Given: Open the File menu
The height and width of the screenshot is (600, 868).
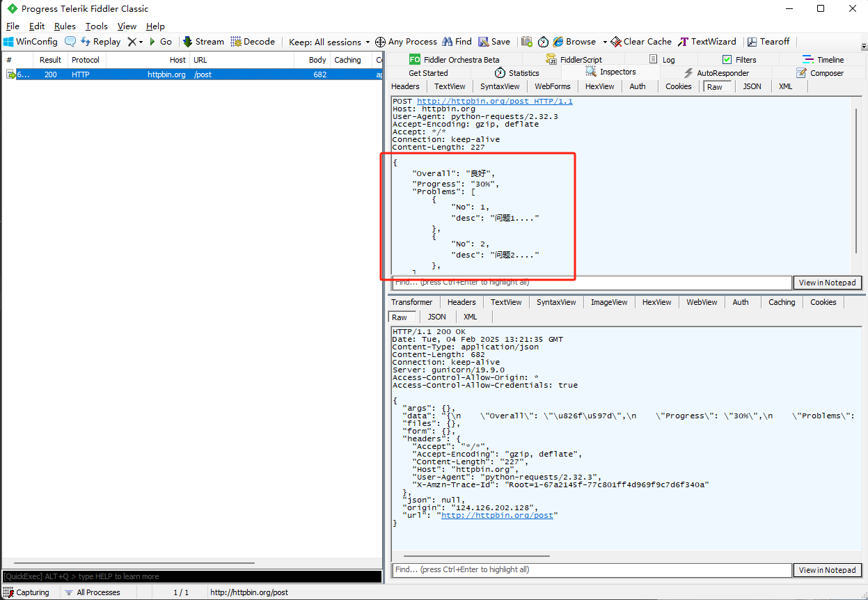Looking at the screenshot, I should [x=13, y=26].
